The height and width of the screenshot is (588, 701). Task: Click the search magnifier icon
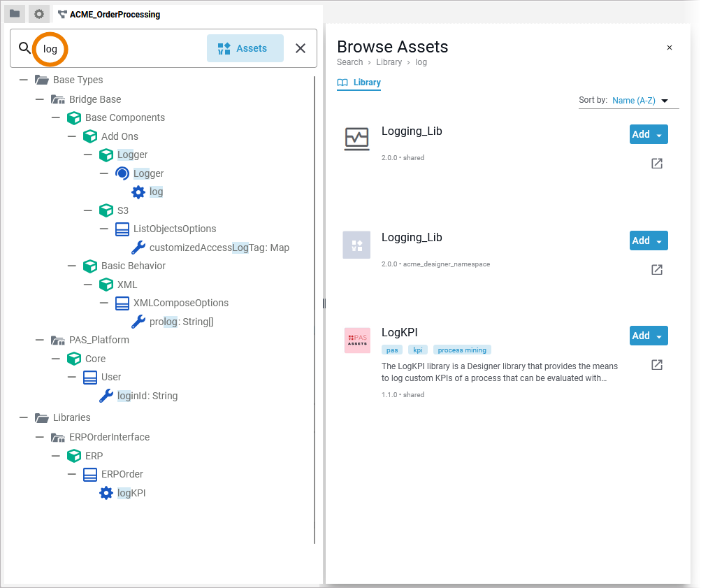24,48
